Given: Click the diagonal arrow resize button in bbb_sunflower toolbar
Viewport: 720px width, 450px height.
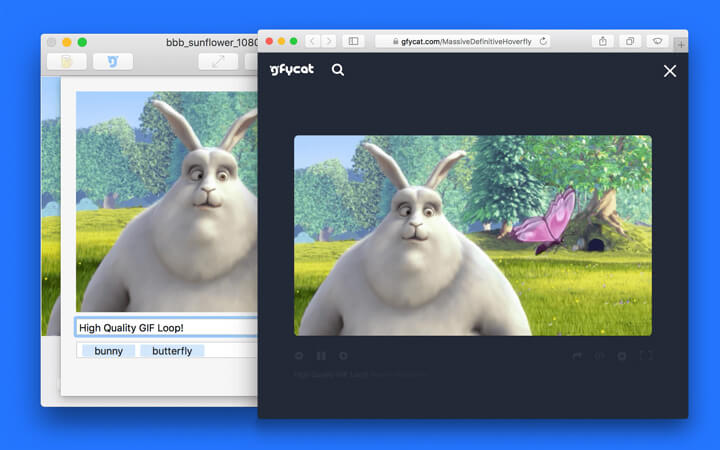Looking at the screenshot, I should pyautogui.click(x=218, y=62).
